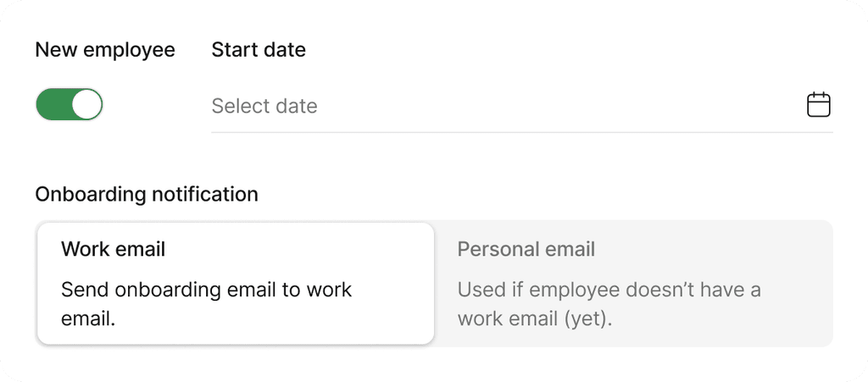
Task: Click the "Start date" label
Action: 259,50
